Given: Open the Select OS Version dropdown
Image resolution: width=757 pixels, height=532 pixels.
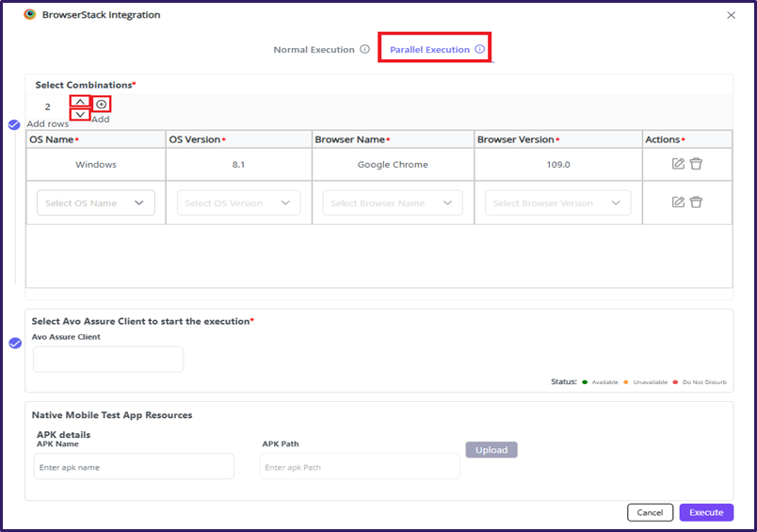Looking at the screenshot, I should coord(238,202).
